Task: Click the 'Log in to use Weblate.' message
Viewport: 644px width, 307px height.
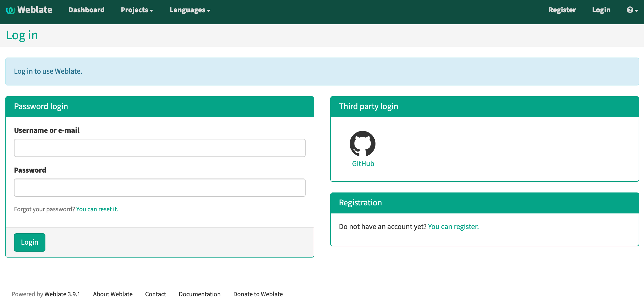Action: point(48,71)
